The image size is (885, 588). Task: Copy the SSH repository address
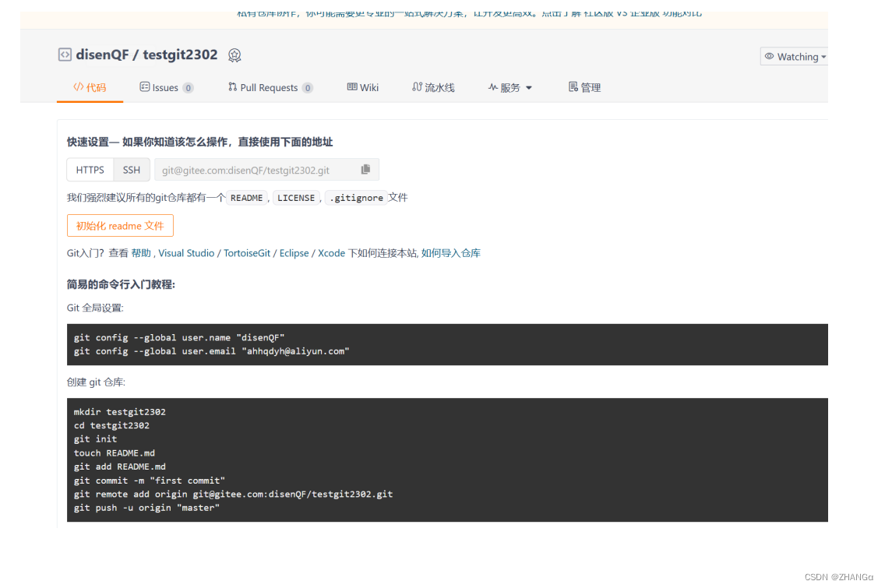365,169
